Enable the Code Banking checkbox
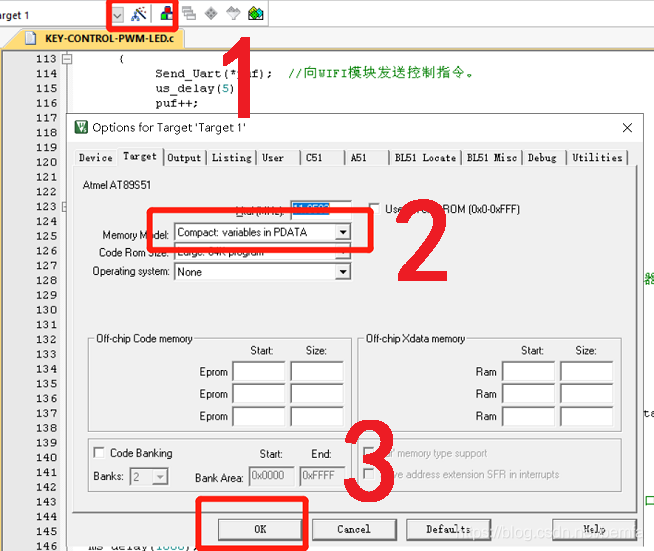The image size is (654, 551). tap(99, 453)
